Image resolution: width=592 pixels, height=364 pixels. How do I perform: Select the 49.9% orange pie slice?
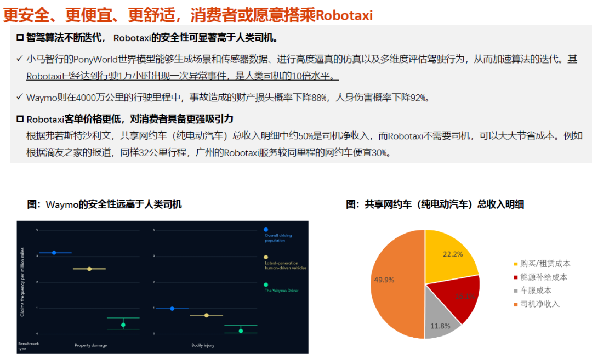coord(396,284)
